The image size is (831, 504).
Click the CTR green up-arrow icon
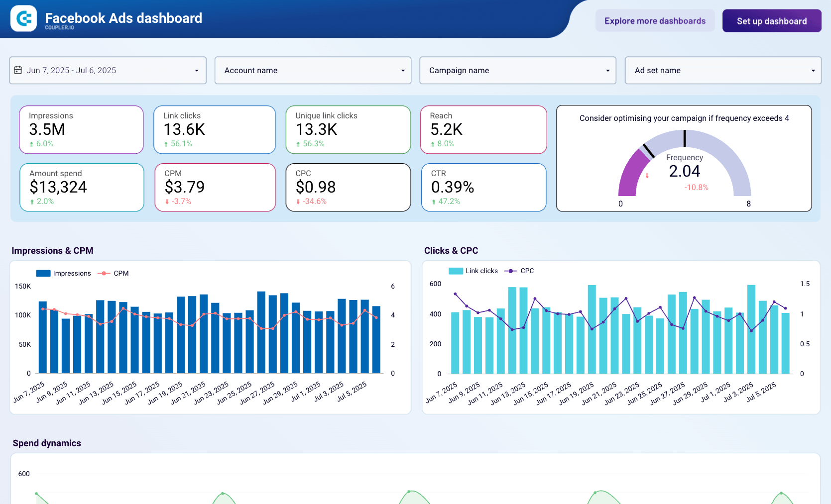point(434,202)
